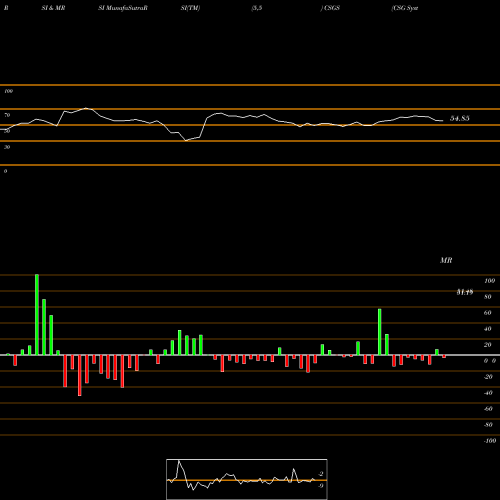
Task: Open the mini overview chart thumbnail at the bottom
Action: [247, 479]
